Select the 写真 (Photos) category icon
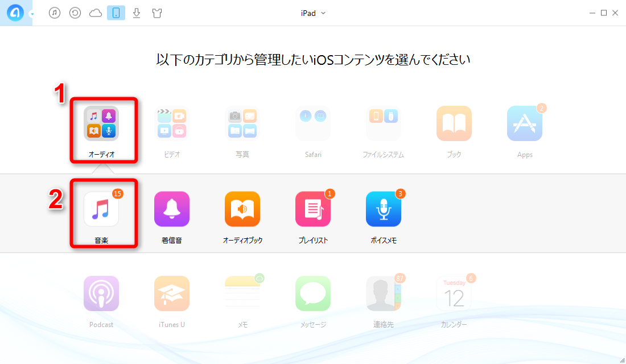Viewport: 626px width, 364px height. [x=242, y=123]
